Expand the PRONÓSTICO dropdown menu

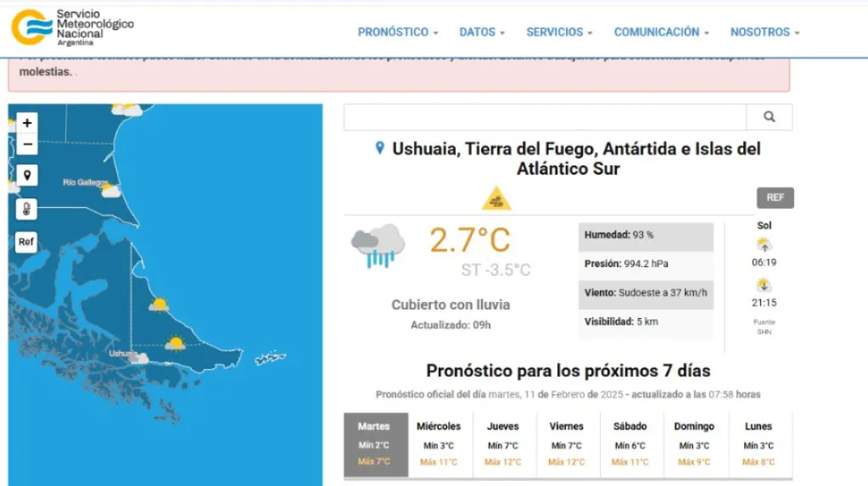tap(397, 32)
